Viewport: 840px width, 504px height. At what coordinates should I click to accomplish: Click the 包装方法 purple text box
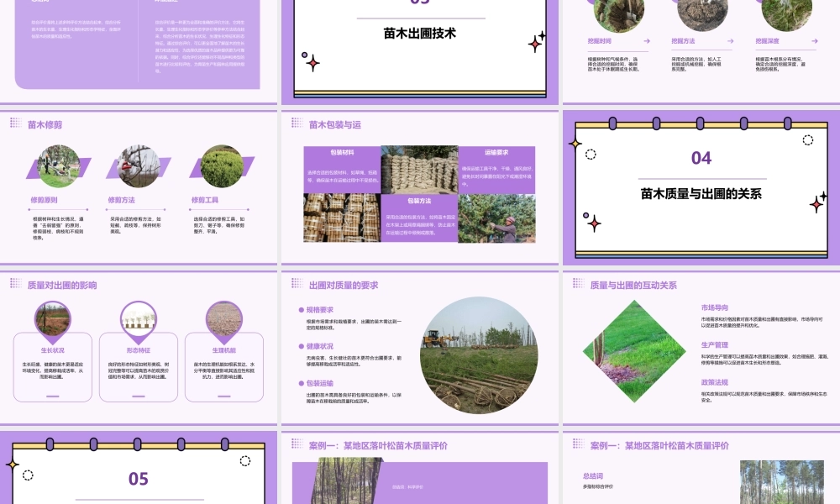click(419, 218)
